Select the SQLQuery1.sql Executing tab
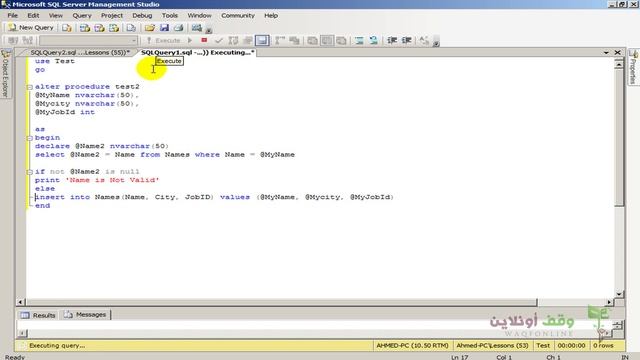640x360 pixels. point(198,52)
